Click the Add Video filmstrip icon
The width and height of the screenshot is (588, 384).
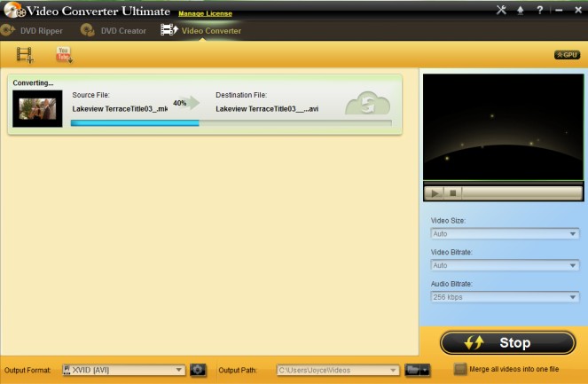point(25,55)
